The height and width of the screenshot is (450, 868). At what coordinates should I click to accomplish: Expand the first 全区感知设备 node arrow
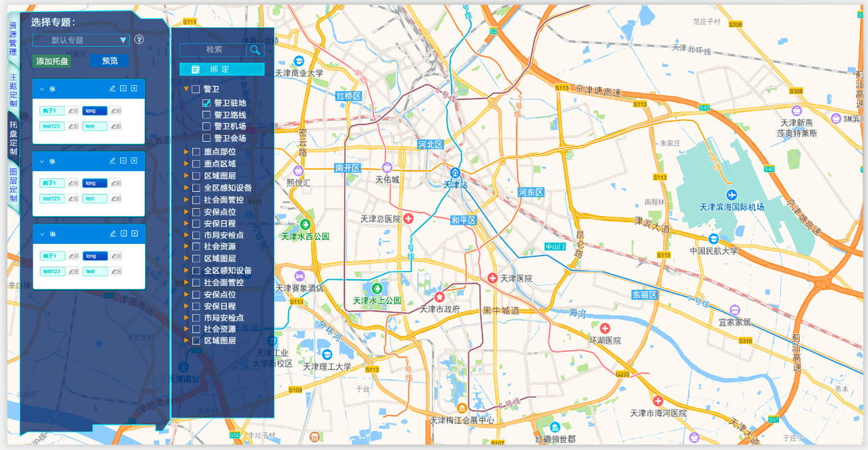click(187, 187)
